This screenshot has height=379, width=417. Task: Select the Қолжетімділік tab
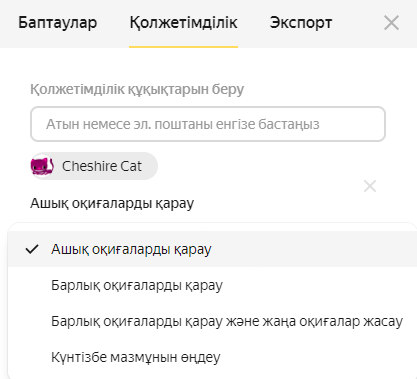(184, 23)
